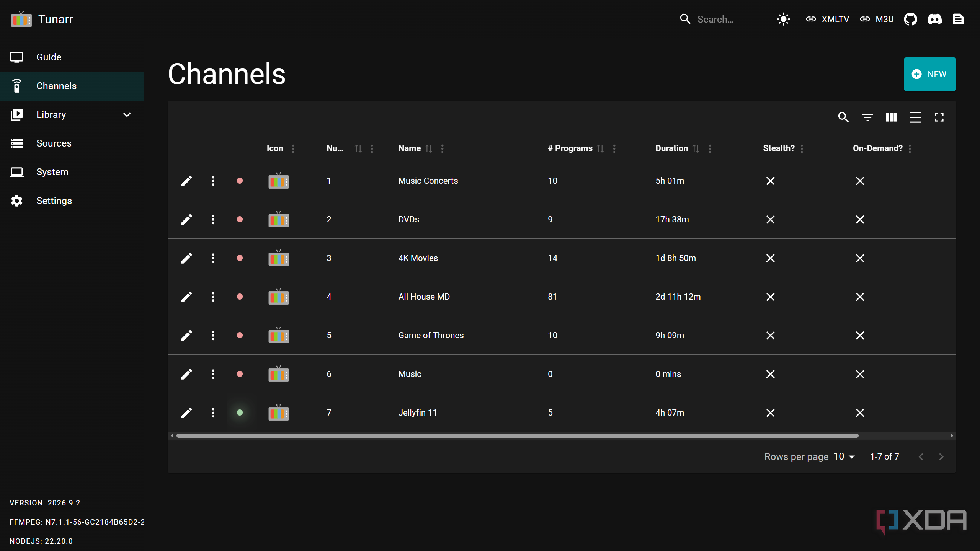Open Icon column options menu
Image resolution: width=980 pixels, height=551 pixels.
pyautogui.click(x=293, y=148)
